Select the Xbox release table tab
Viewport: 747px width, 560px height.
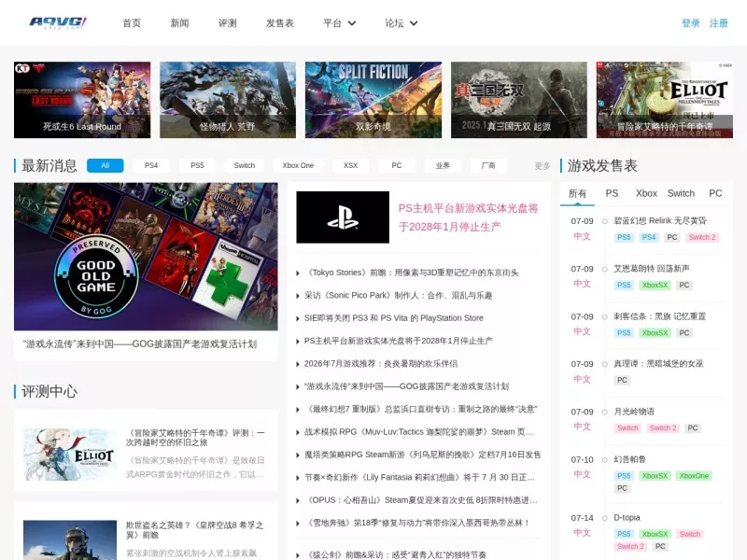(x=646, y=193)
